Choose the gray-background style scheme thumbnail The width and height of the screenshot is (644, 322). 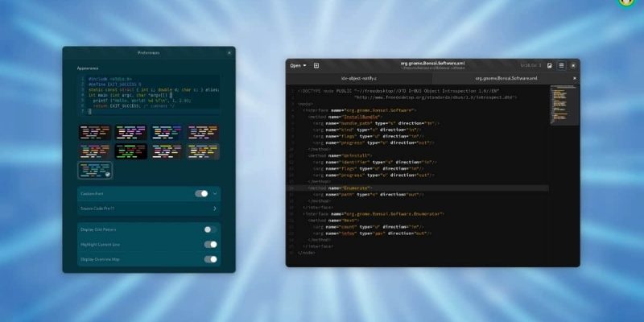pyautogui.click(x=204, y=151)
